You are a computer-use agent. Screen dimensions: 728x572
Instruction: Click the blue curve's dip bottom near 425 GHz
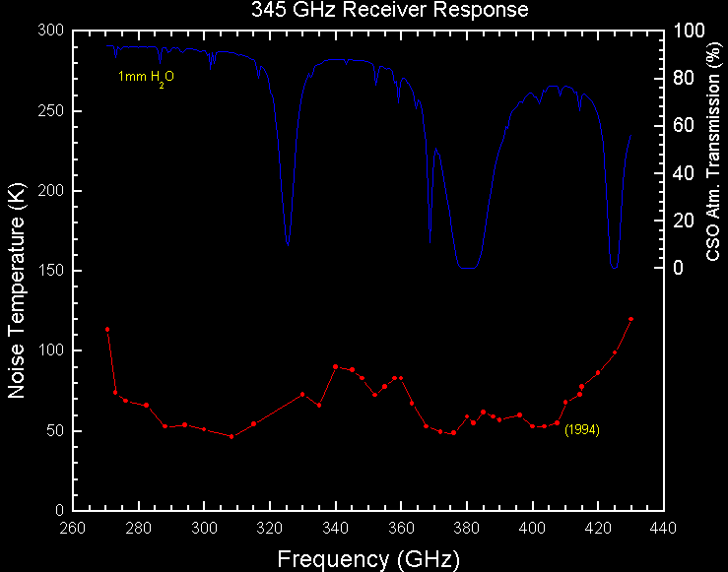tap(615, 267)
